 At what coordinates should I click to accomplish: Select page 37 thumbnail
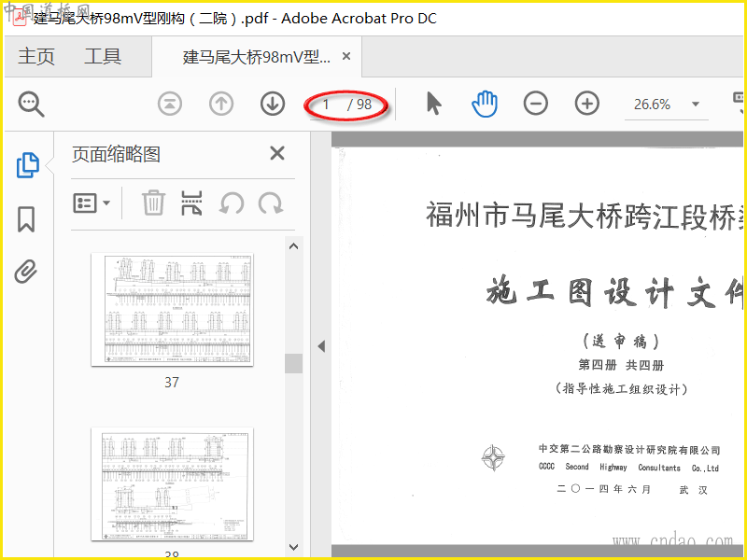172,310
